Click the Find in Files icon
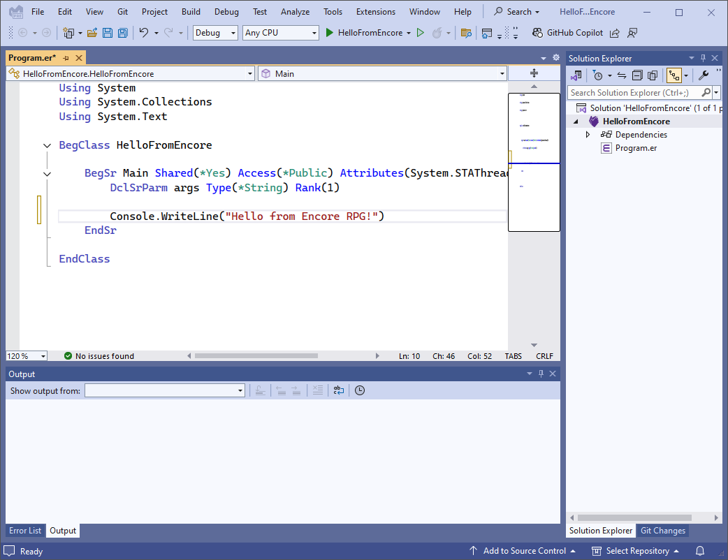 click(x=466, y=33)
